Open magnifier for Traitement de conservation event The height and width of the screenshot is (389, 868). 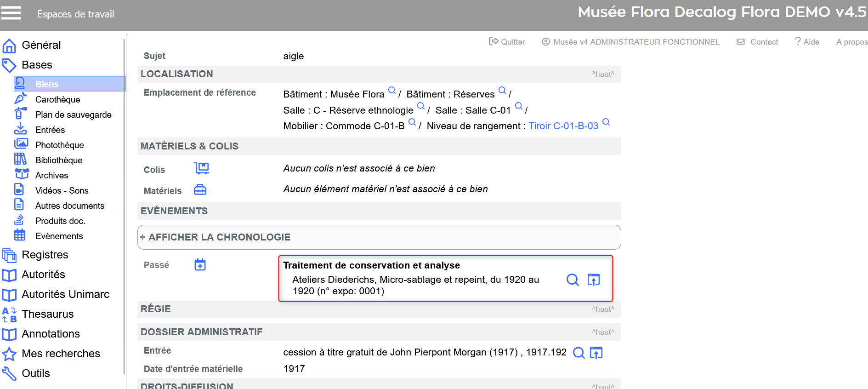[573, 280]
